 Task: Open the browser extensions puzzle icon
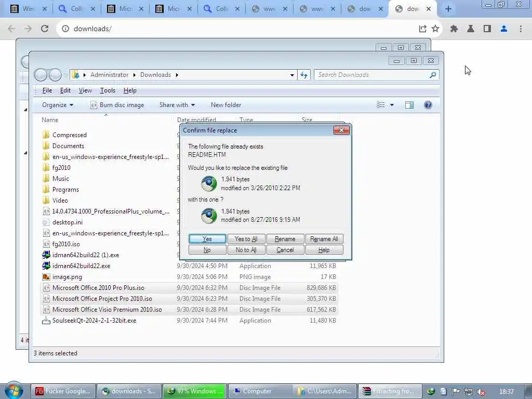(454, 29)
